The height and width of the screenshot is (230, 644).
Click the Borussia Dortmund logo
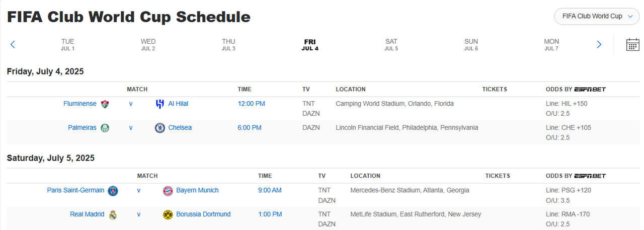(x=168, y=215)
